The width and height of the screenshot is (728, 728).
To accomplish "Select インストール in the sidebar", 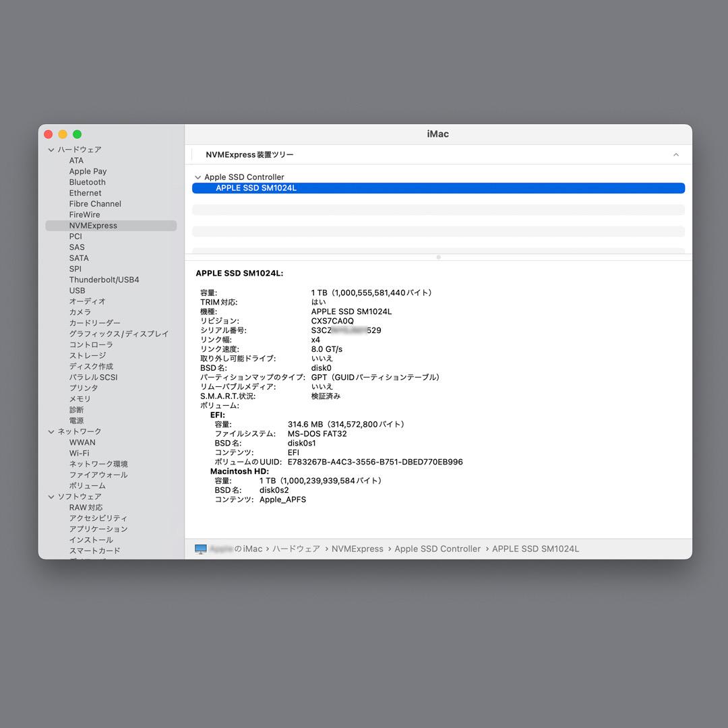I will click(91, 540).
